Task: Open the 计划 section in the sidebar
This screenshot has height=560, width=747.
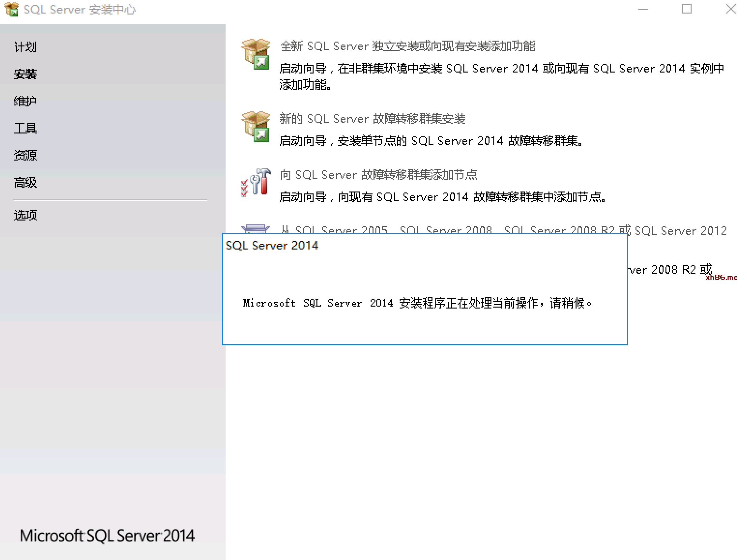Action: (25, 47)
